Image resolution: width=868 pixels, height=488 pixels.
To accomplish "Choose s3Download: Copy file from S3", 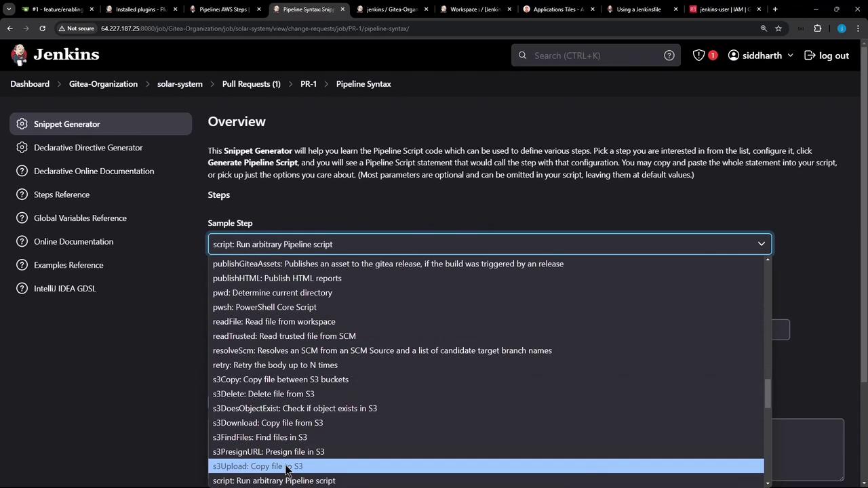I will 486,423.
